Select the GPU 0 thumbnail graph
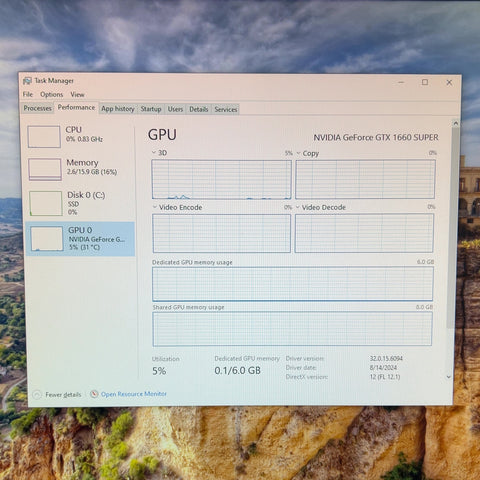The height and width of the screenshot is (480, 480). pyautogui.click(x=47, y=238)
